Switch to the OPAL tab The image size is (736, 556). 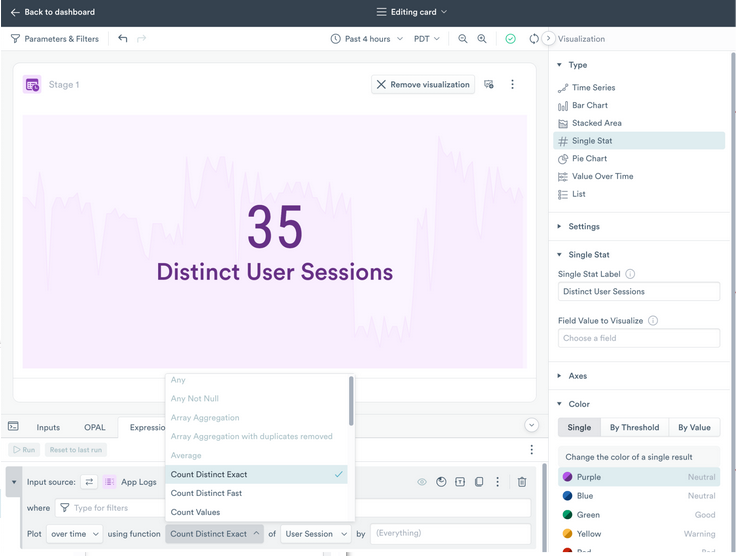[x=94, y=427]
